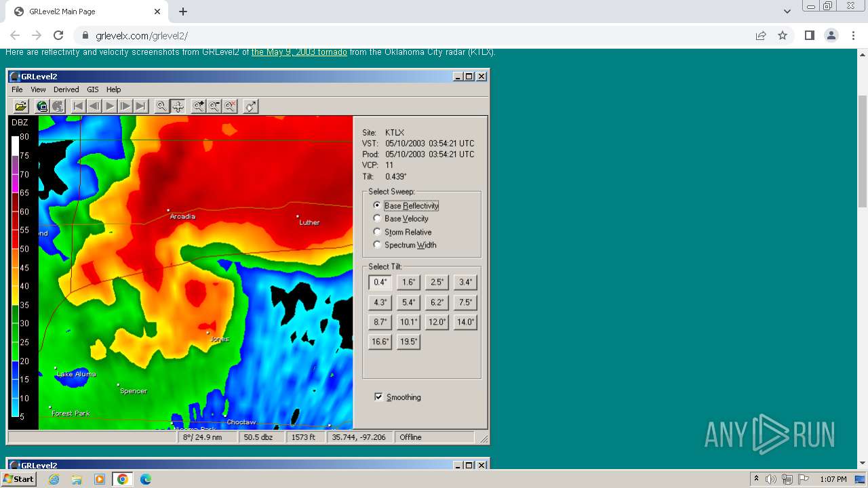868x488 pixels.
Task: Click the share page icon in address bar
Action: click(761, 35)
